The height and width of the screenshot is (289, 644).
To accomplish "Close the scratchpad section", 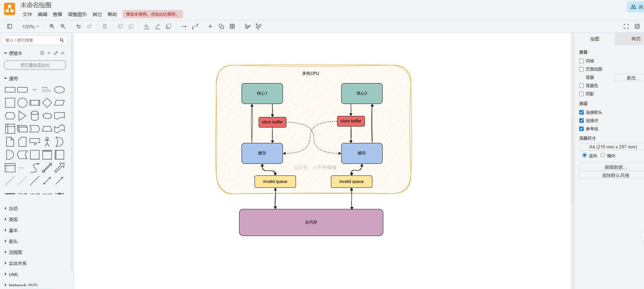I will tap(63, 53).
